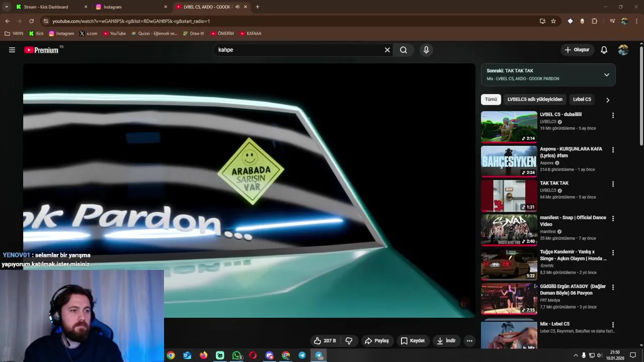Open the YouTube guide hamburger menu
Screen dimensions: 644x362
coord(12,50)
